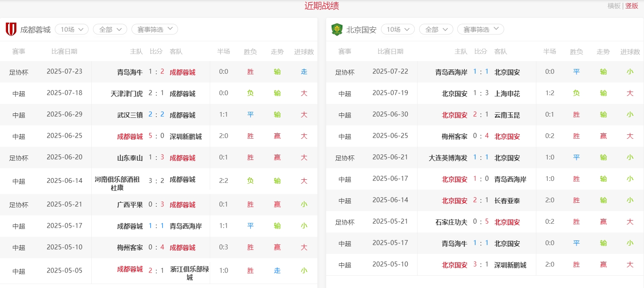Open 北京国安 赛事筛选 dropdown

pyautogui.click(x=480, y=29)
